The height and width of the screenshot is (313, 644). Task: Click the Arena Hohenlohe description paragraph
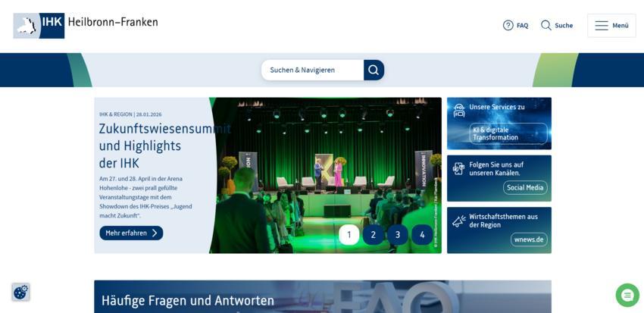click(x=145, y=197)
